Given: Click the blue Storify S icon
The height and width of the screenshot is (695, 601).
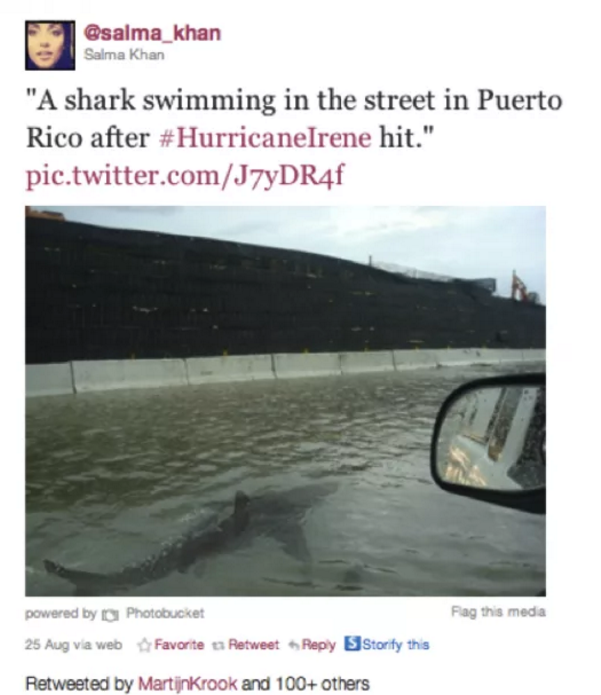Looking at the screenshot, I should pyautogui.click(x=352, y=644).
